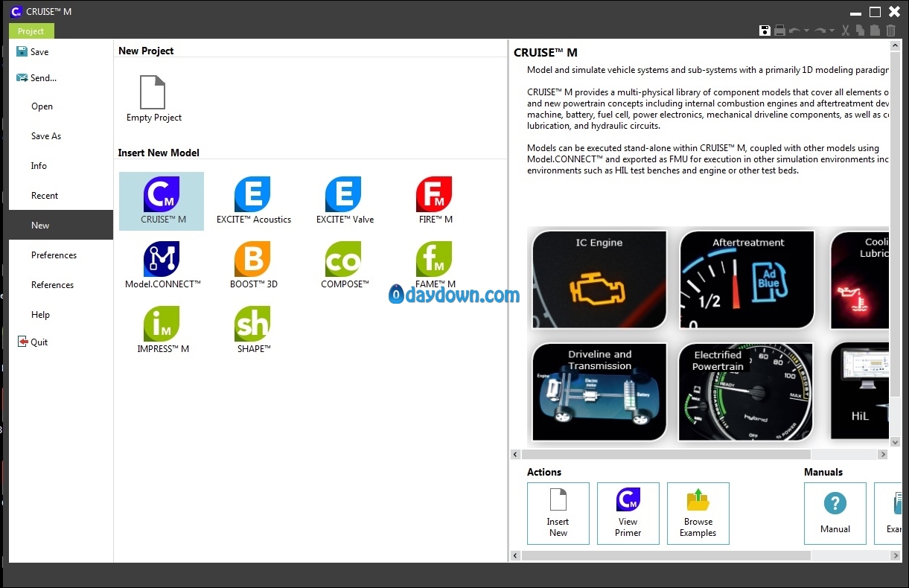The height and width of the screenshot is (588, 909).
Task: Click the View Primer button
Action: point(628,514)
